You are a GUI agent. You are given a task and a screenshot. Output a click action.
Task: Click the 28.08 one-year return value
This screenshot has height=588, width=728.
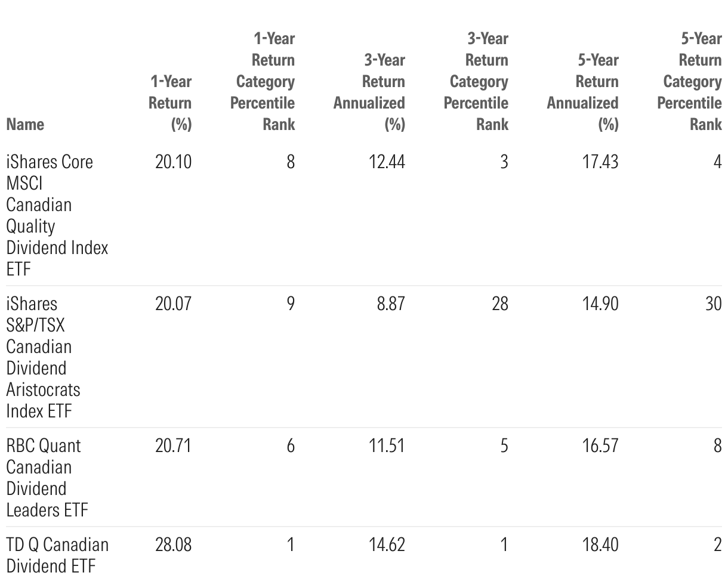tap(173, 544)
